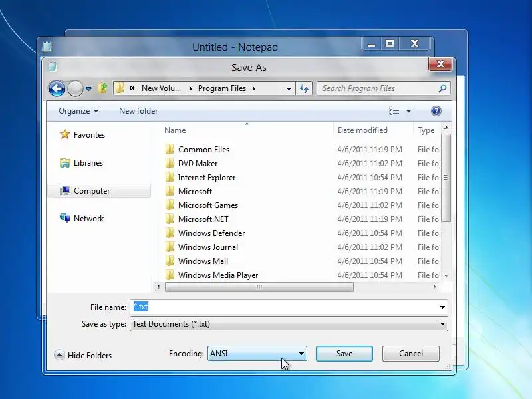Click the Refresh button beside address bar
Viewport: 532px width, 399px height.
coord(304,88)
